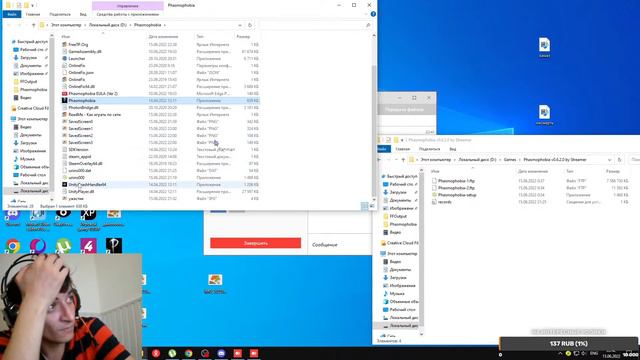Go up one level in the Streamer window
The image size is (640, 360).
403,160
